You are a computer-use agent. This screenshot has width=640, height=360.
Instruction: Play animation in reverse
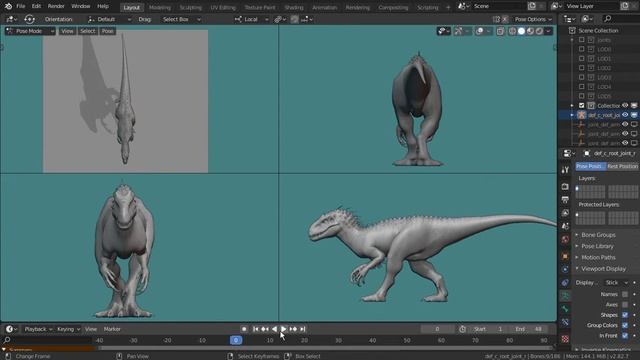click(274, 329)
